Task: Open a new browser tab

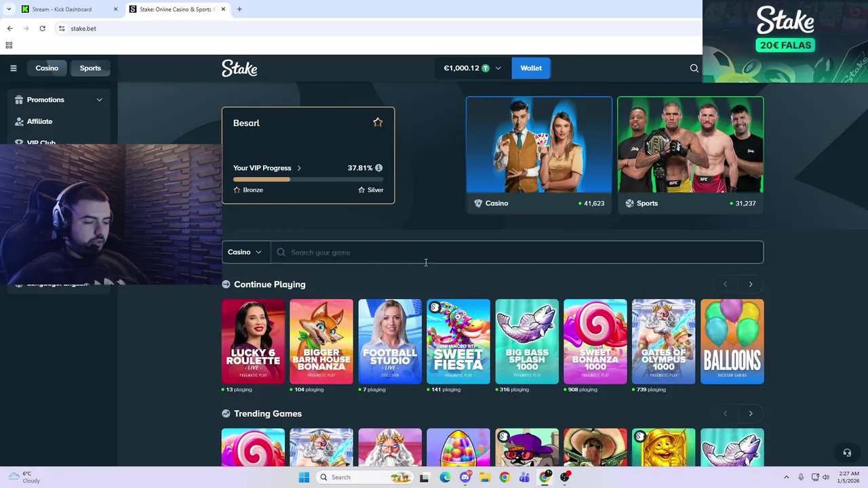Action: tap(239, 9)
